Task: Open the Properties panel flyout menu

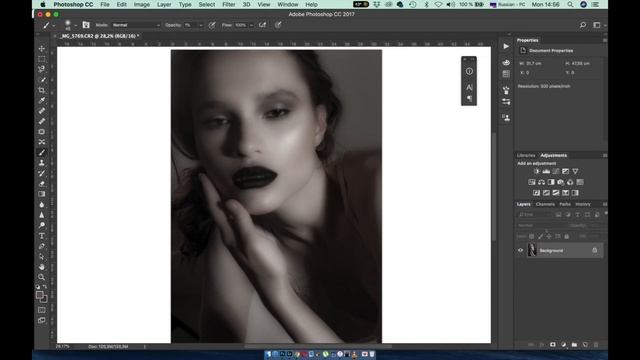Action: (x=604, y=40)
